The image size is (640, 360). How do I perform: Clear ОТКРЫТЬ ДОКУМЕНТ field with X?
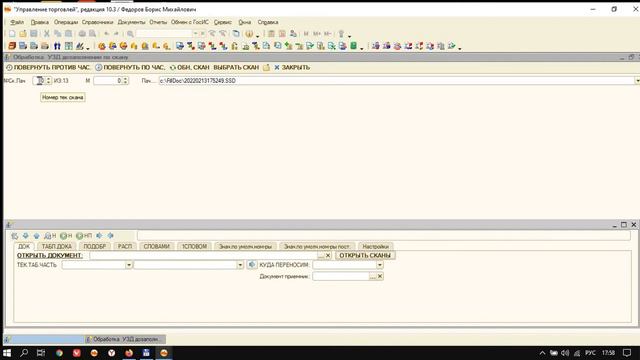click(328, 256)
